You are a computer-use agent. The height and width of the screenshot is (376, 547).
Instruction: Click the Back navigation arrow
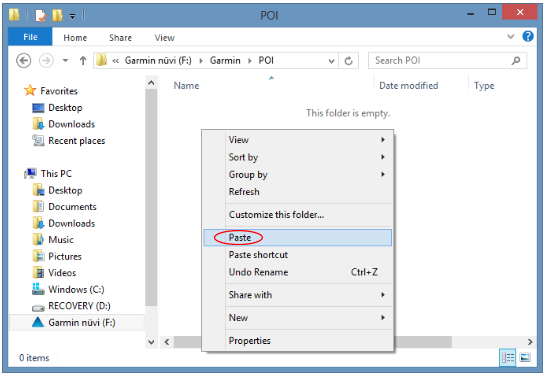coord(23,61)
